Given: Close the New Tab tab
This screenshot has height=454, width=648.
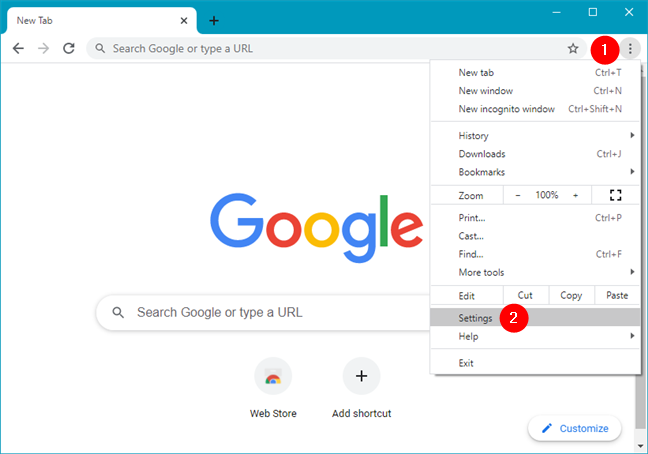Looking at the screenshot, I should coord(184,21).
